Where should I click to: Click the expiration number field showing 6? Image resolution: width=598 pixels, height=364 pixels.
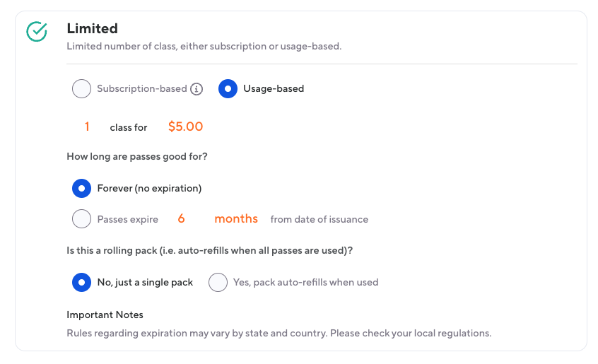[181, 219]
